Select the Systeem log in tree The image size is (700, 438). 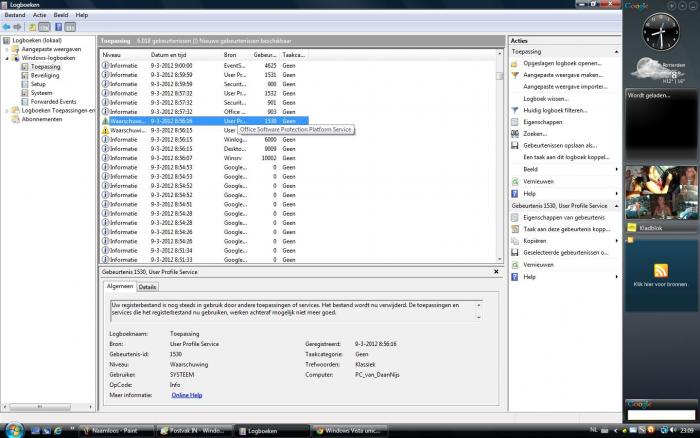pos(42,93)
